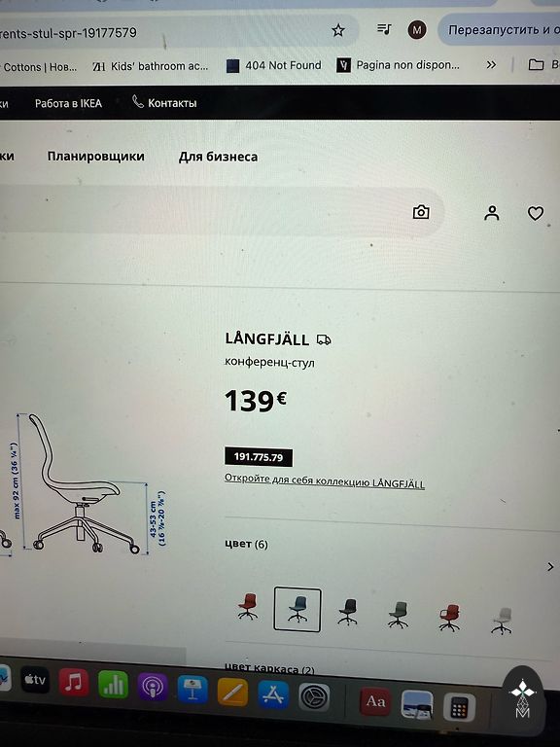Search by image using the camera icon

[x=421, y=212]
